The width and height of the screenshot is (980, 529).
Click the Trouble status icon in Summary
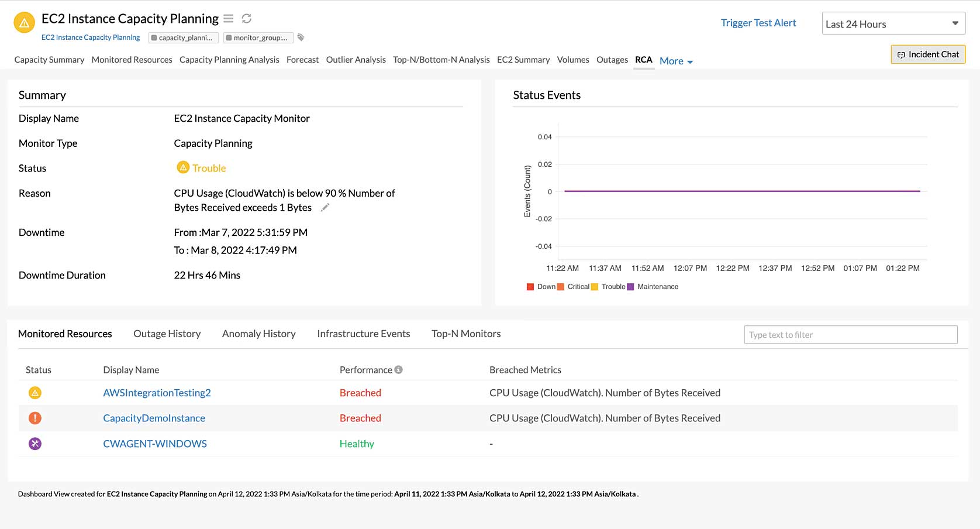(x=183, y=168)
